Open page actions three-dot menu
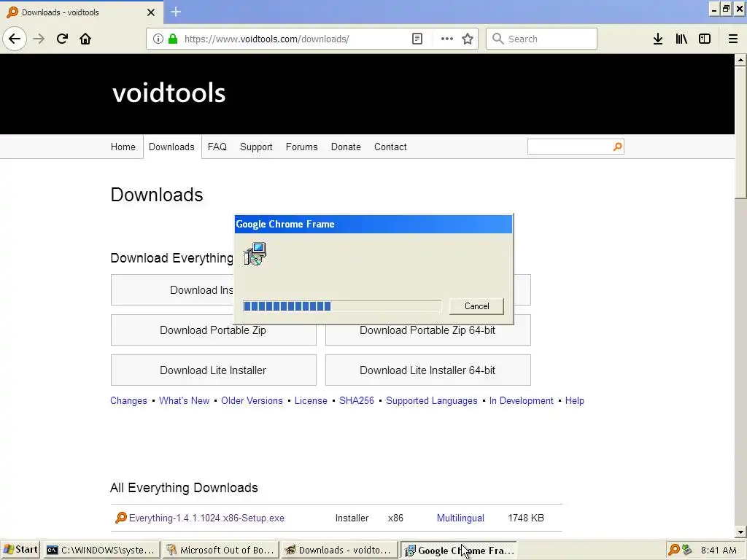 [447, 39]
